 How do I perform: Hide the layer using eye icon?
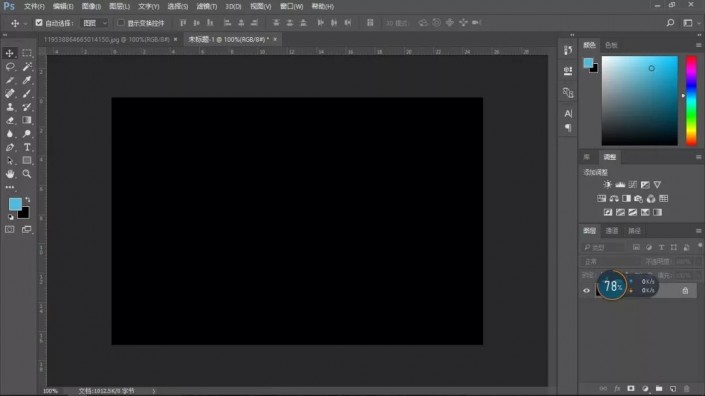click(586, 290)
